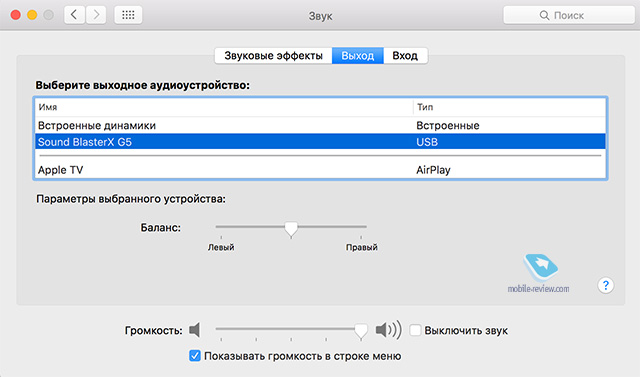Close the Звук window red button
Image resolution: width=640 pixels, height=377 pixels.
(x=16, y=15)
